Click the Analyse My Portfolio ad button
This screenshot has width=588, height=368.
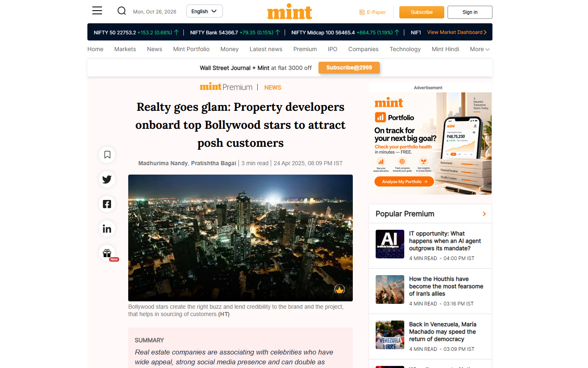(404, 182)
